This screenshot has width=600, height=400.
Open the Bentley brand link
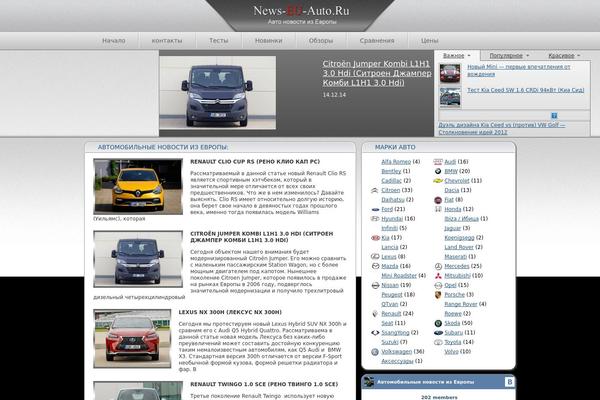click(x=391, y=171)
